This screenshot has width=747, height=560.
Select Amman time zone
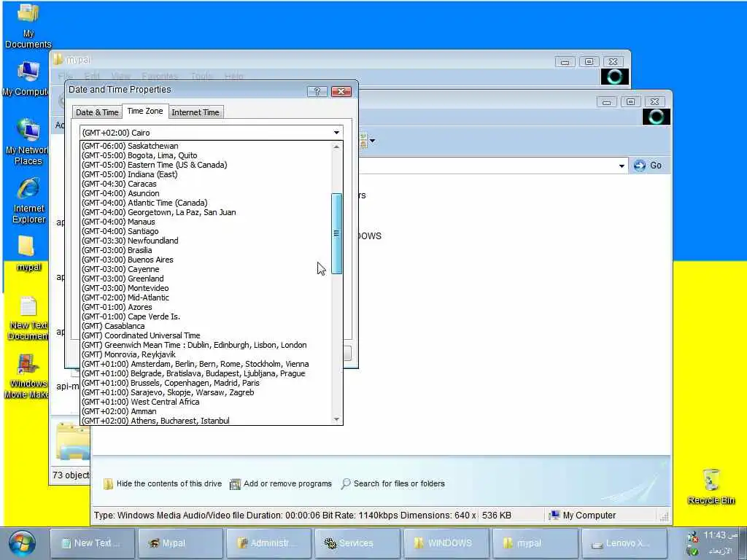pos(206,411)
